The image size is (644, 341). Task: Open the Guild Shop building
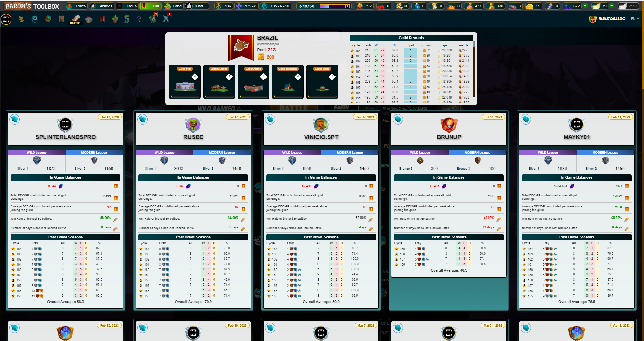[322, 82]
